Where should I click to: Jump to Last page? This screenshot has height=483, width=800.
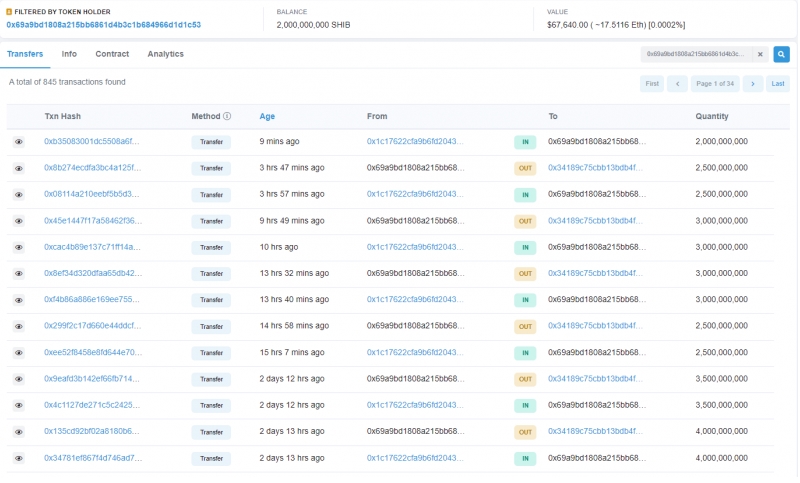coord(778,84)
